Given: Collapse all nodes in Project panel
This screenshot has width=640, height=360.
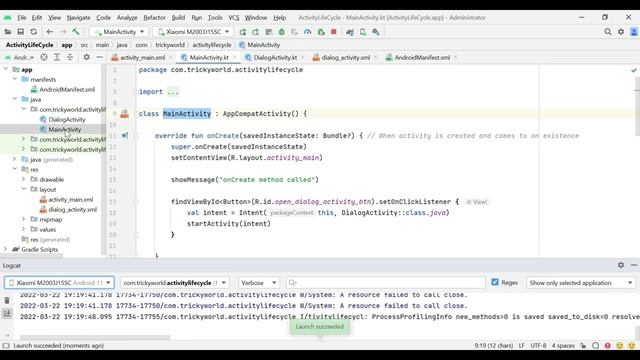Looking at the screenshot, I should (x=70, y=58).
